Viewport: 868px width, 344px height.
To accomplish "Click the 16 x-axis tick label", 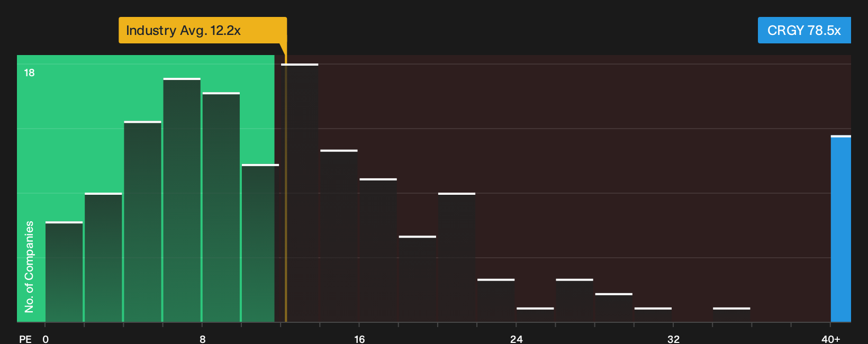I will [x=359, y=339].
